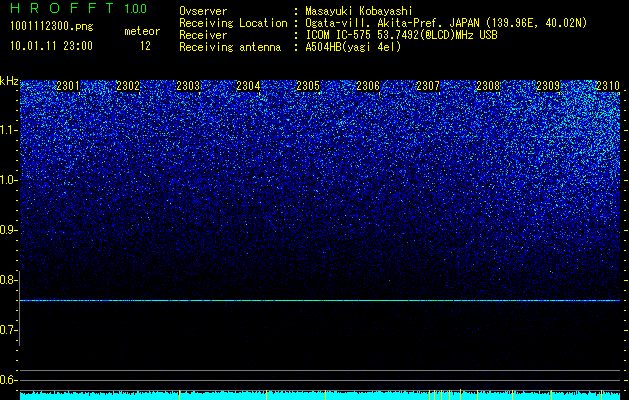629x400 pixels.
Task: Click the 2309 time marker
Action: [x=548, y=85]
